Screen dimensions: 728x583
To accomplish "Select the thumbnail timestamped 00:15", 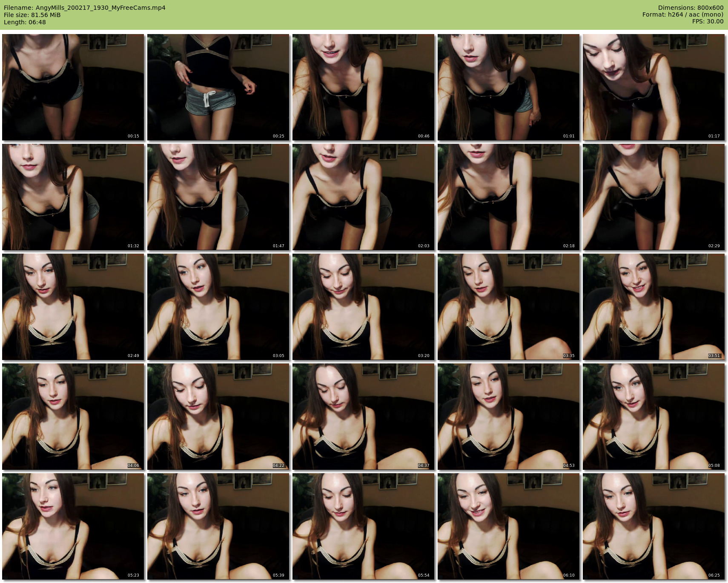I will coord(73,87).
